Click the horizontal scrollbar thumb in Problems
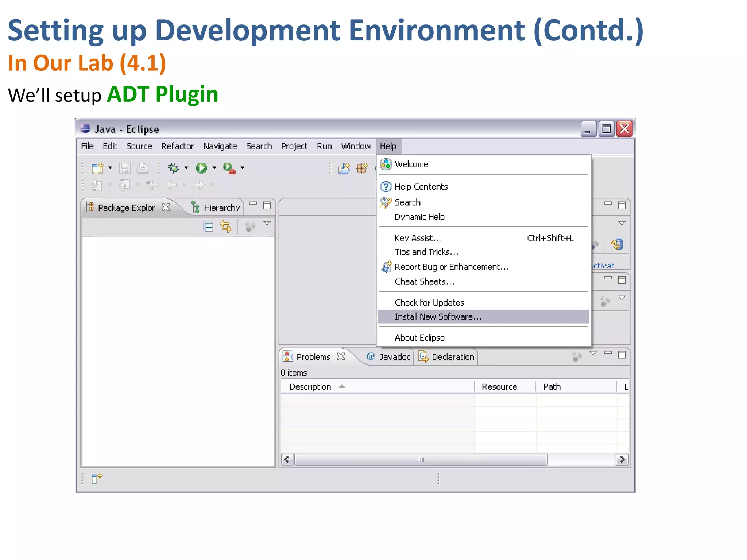The image size is (747, 560). coord(421,459)
